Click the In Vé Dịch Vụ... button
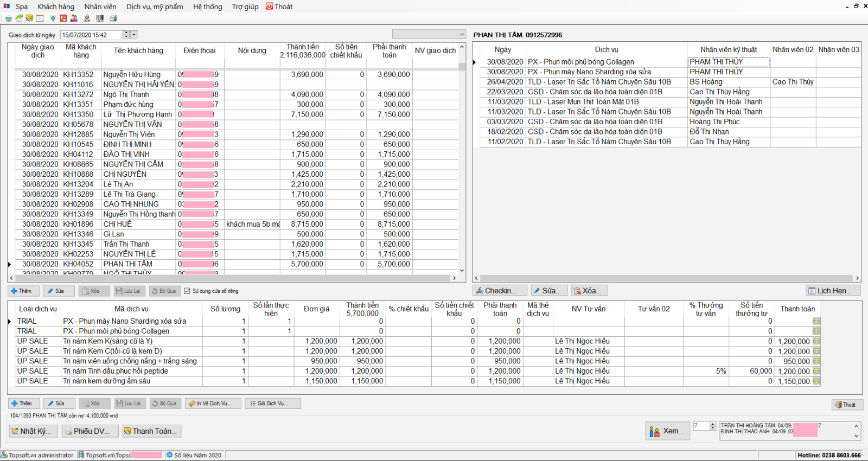 pos(213,404)
